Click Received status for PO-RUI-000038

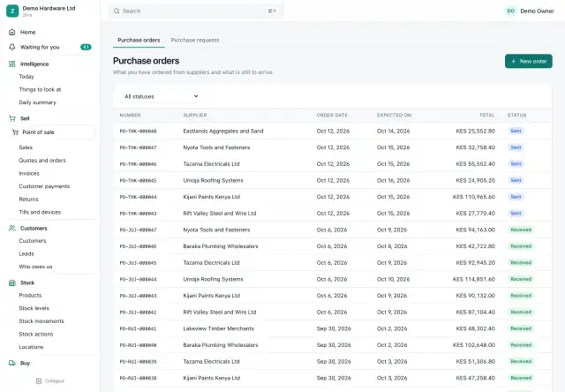[x=521, y=378]
